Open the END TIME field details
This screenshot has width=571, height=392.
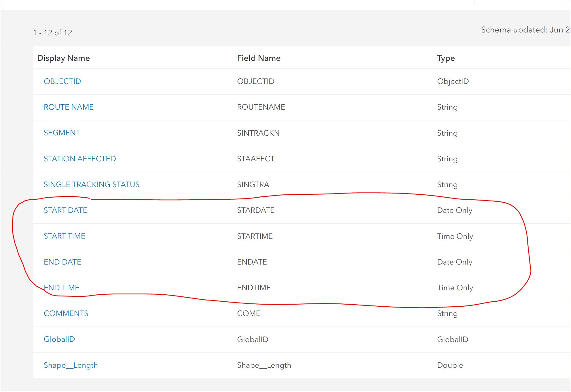(61, 288)
